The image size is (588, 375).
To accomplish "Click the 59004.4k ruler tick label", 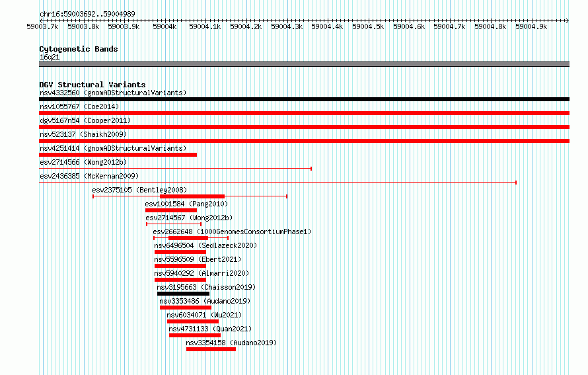I will [x=327, y=26].
